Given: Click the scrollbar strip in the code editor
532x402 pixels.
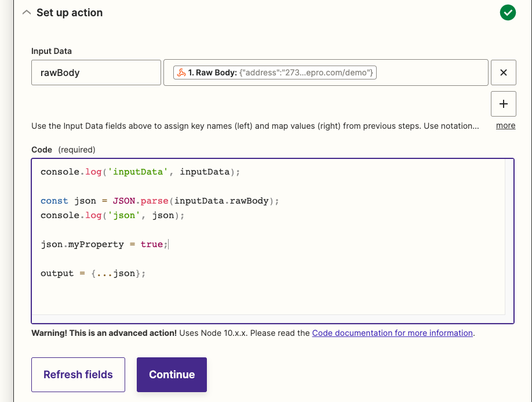Looking at the screenshot, I should 509,238.
